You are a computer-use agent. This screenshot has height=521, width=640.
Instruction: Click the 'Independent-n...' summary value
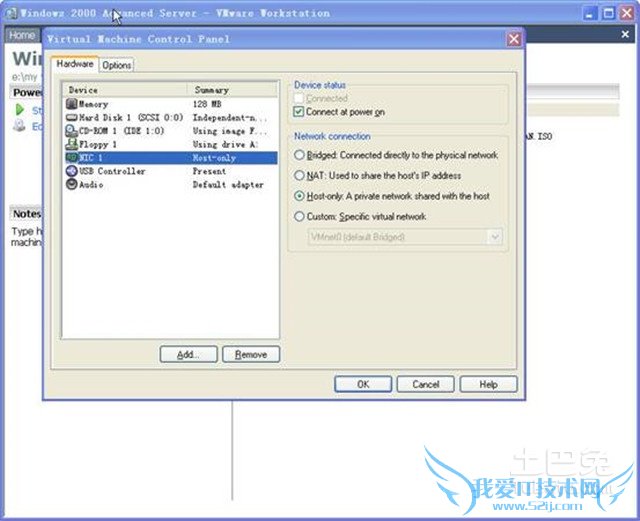tap(230, 118)
